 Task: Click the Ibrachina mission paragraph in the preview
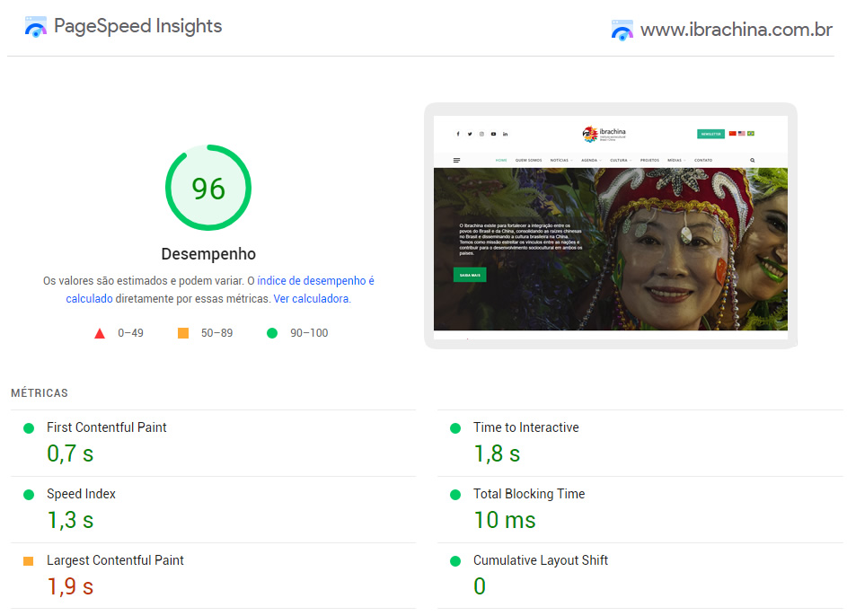pos(521,239)
